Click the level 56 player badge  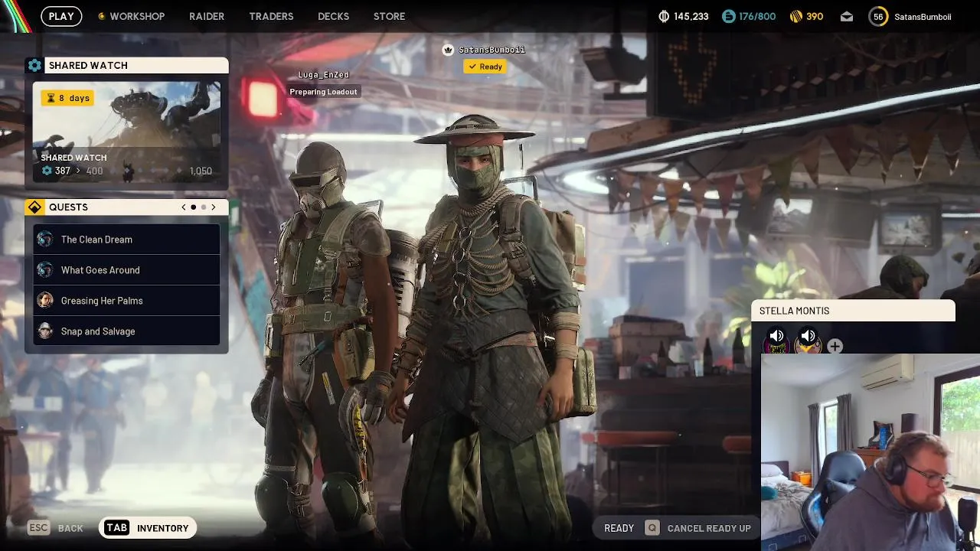click(878, 16)
